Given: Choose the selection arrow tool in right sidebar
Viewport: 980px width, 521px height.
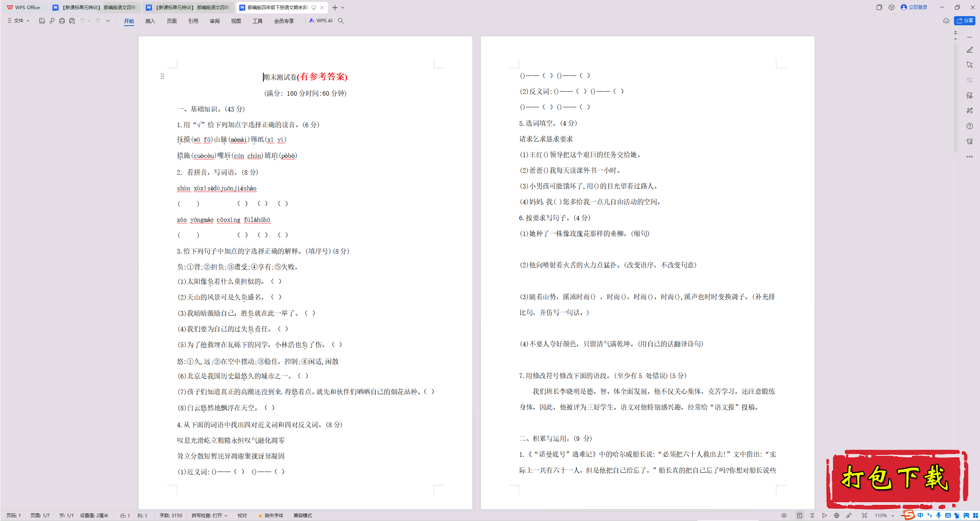Looking at the screenshot, I should 970,65.
